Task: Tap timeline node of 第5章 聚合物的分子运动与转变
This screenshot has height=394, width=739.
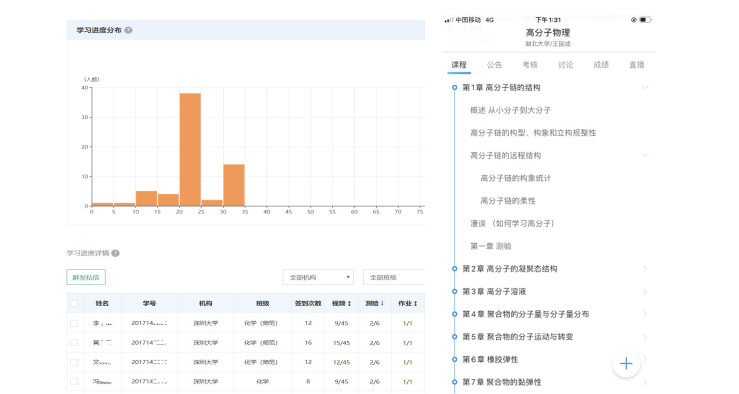Action: tap(454, 337)
